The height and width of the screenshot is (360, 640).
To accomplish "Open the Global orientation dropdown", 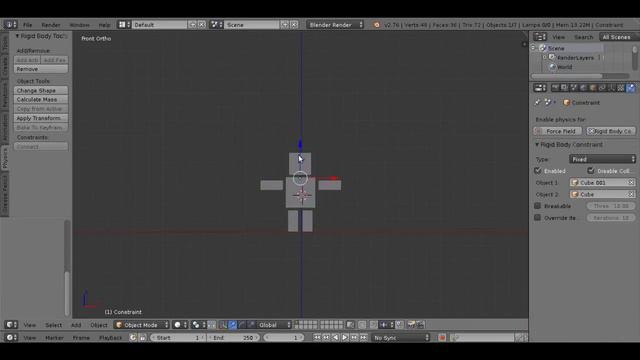I will pos(274,325).
